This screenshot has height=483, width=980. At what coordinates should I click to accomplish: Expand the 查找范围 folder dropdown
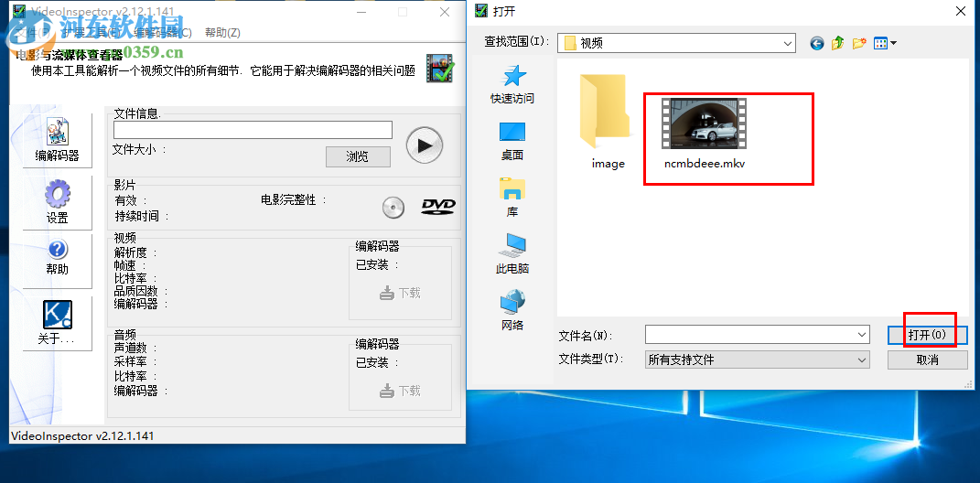[x=789, y=43]
